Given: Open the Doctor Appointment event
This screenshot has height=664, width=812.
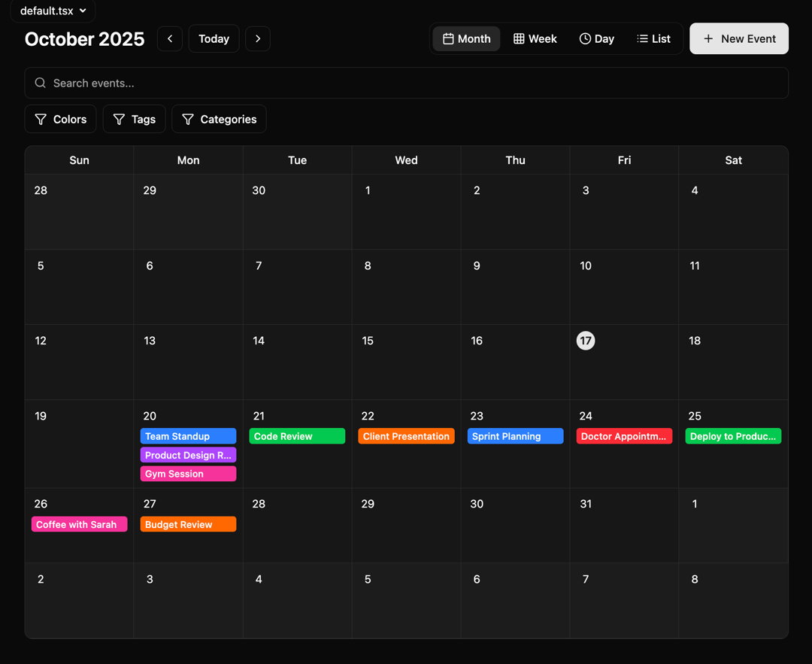Looking at the screenshot, I should [625, 436].
